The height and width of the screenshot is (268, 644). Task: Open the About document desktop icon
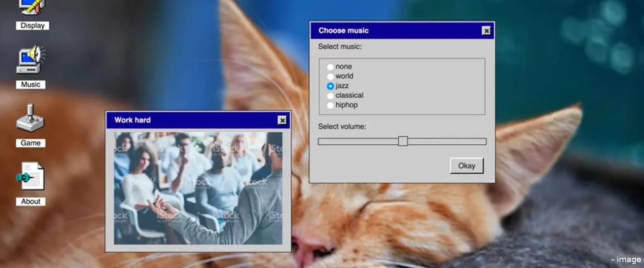pyautogui.click(x=31, y=177)
